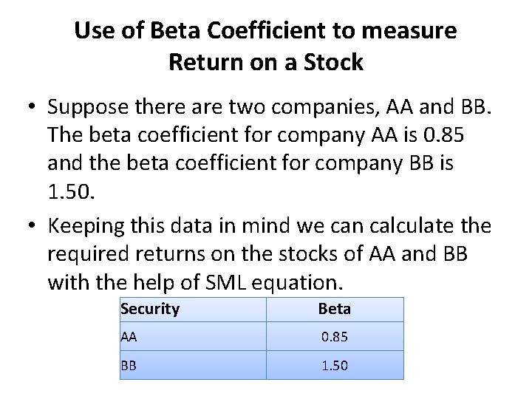Click the title line "Return on a Stock"
The height and width of the screenshot is (399, 532).
(x=265, y=62)
